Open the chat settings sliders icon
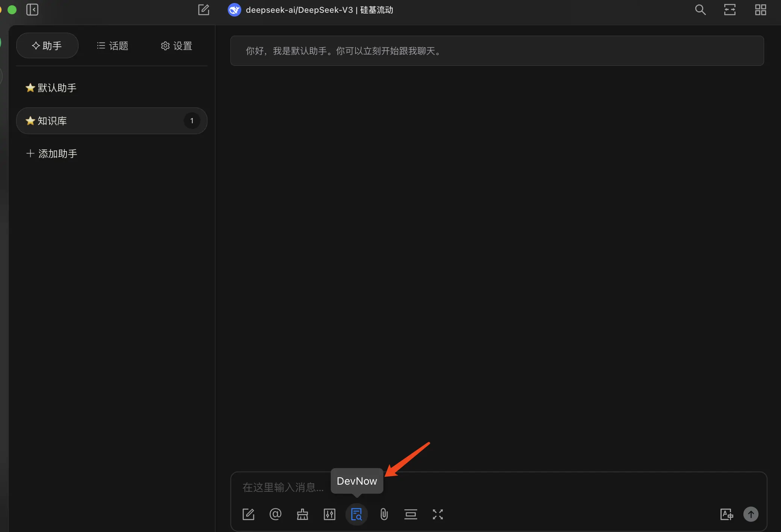Screen dimensions: 781x532 [330, 514]
